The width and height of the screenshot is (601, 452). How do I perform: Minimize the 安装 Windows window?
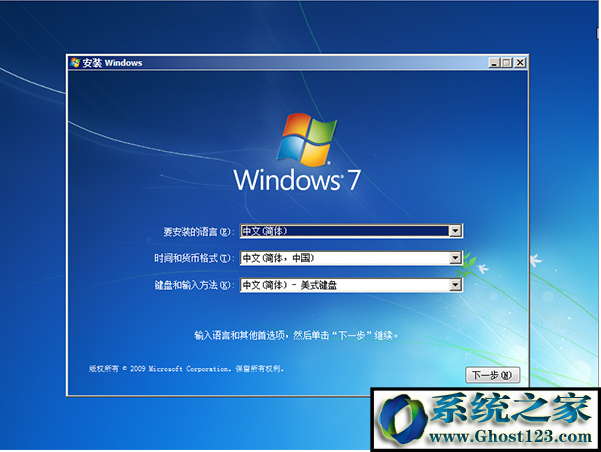[x=494, y=62]
